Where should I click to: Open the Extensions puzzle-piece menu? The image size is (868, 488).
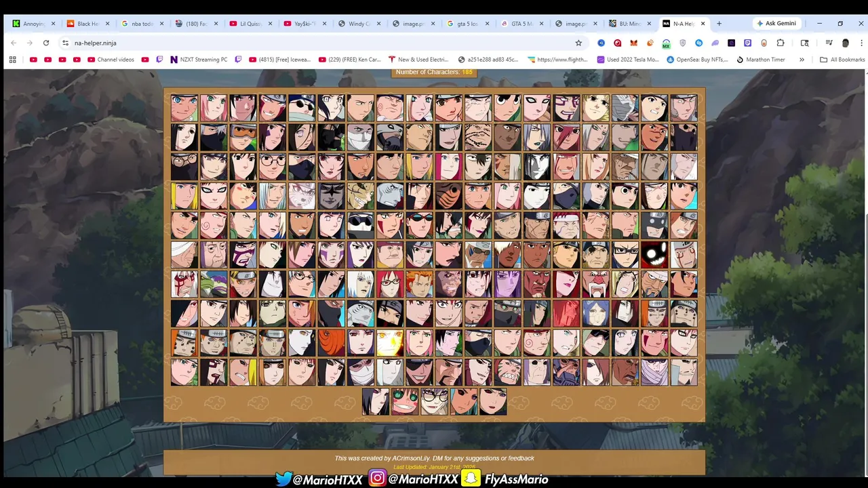tap(781, 43)
